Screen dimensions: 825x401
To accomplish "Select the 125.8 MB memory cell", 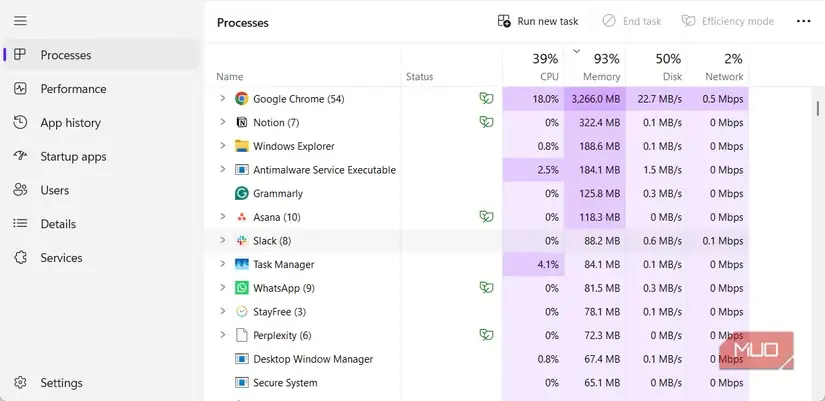I will pyautogui.click(x=595, y=193).
